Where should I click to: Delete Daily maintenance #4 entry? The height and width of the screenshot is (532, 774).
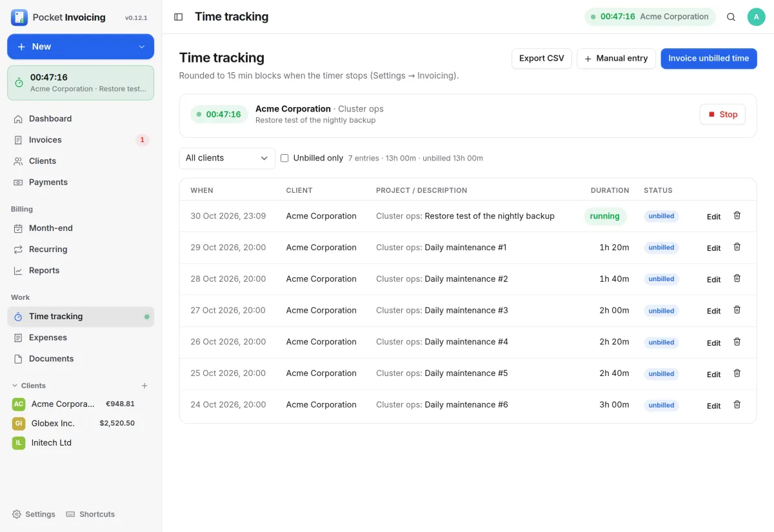pyautogui.click(x=737, y=342)
